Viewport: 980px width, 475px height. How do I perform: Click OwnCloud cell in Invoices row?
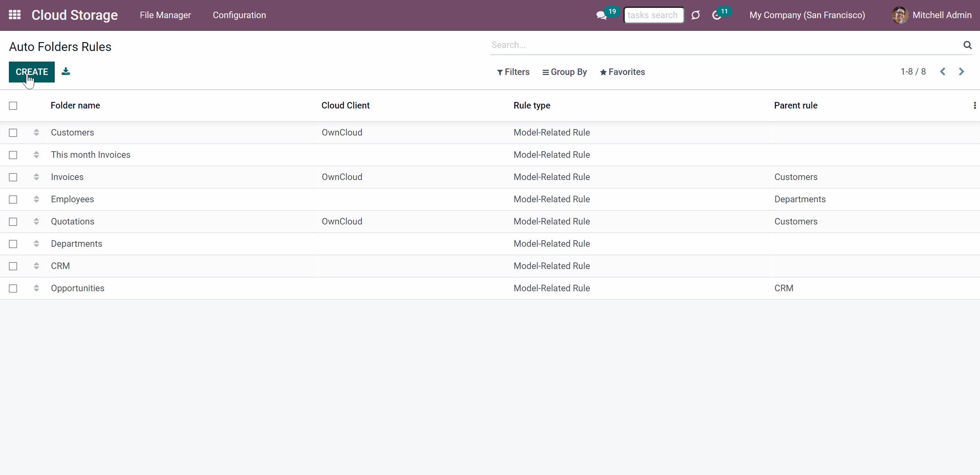click(x=342, y=177)
